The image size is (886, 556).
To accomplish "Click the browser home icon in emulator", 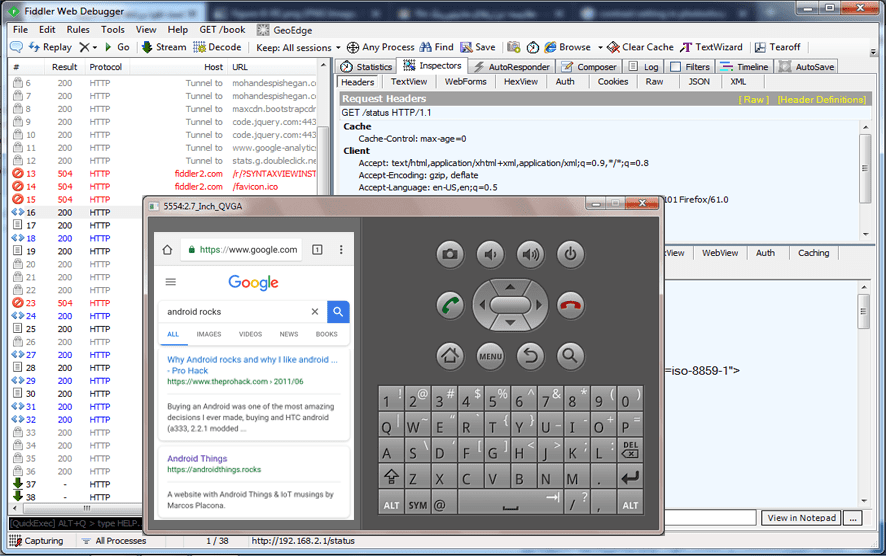I will tap(167, 250).
